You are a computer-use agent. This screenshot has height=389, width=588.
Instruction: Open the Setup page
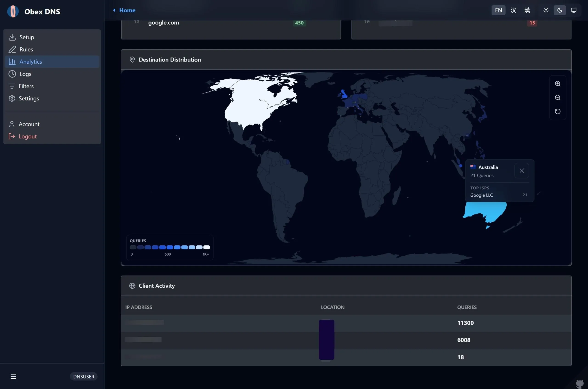[x=52, y=37]
